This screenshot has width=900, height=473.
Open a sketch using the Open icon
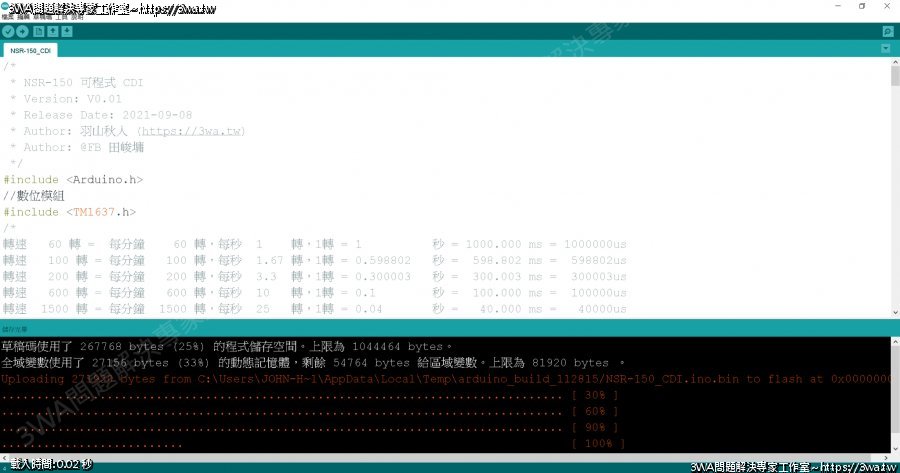click(52, 32)
